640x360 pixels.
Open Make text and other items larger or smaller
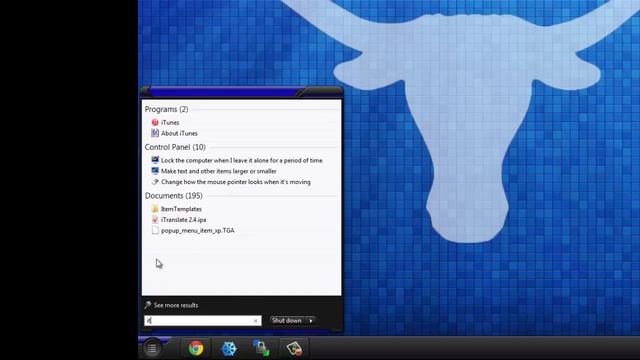pyautogui.click(x=219, y=171)
